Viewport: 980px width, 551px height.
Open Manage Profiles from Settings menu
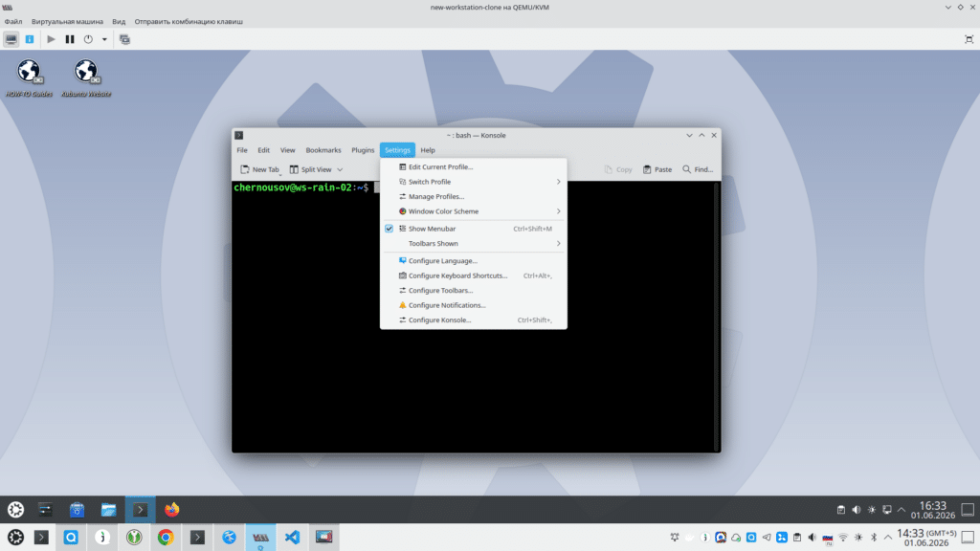click(473, 196)
